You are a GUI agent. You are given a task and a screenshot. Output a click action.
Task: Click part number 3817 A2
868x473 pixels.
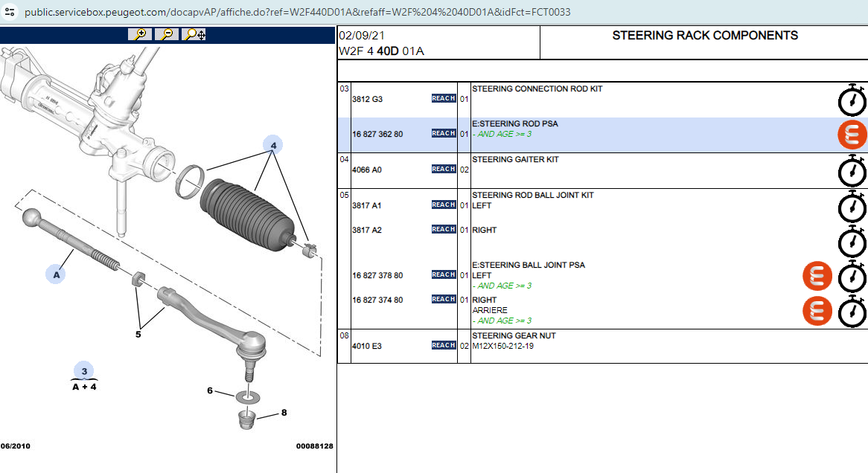tap(366, 230)
